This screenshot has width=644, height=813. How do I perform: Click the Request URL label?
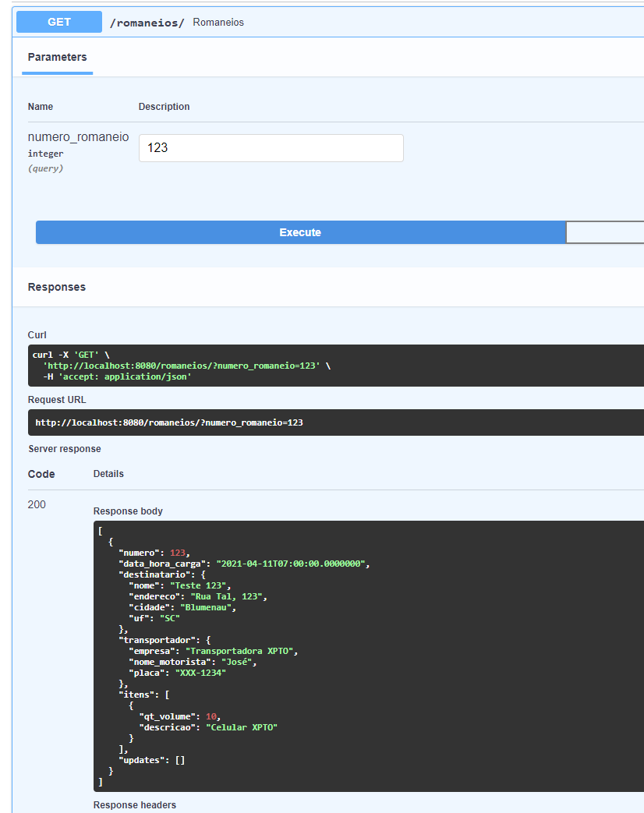click(57, 400)
